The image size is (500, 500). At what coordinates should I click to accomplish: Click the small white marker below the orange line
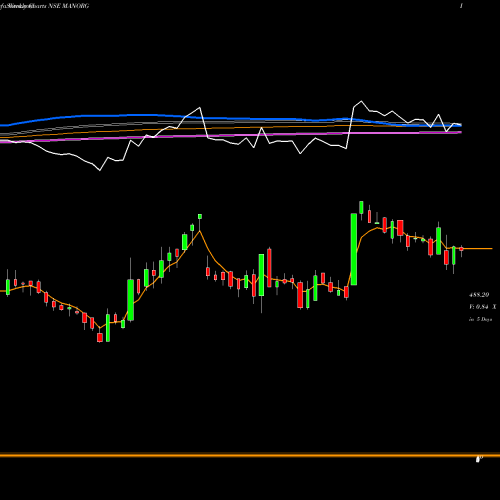click(479, 460)
